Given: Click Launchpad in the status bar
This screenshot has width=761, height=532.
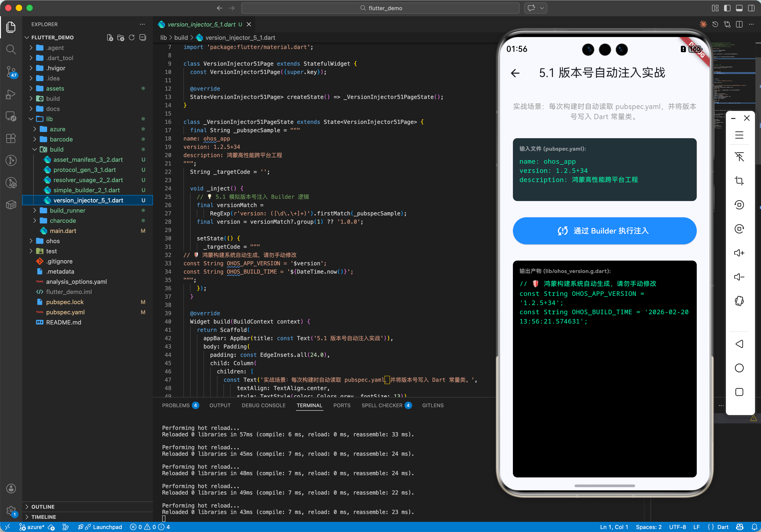Looking at the screenshot, I should 107,527.
